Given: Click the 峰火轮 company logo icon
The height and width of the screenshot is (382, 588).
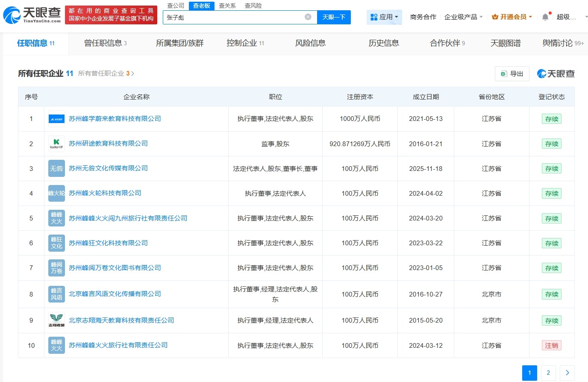Looking at the screenshot, I should click(56, 193).
